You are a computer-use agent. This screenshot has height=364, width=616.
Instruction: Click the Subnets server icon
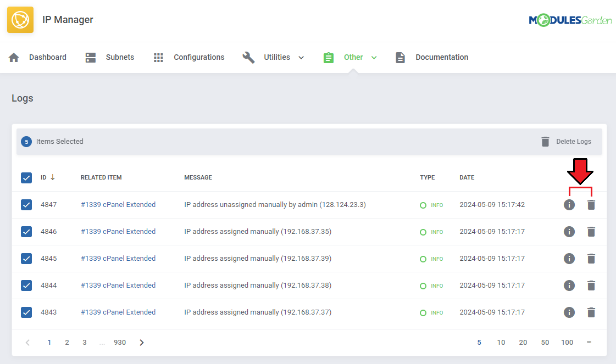(90, 57)
